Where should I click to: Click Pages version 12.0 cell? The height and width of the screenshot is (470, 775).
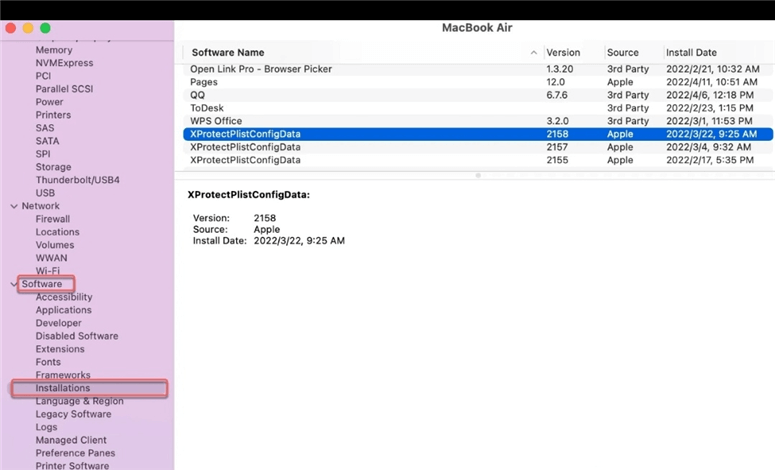click(556, 82)
